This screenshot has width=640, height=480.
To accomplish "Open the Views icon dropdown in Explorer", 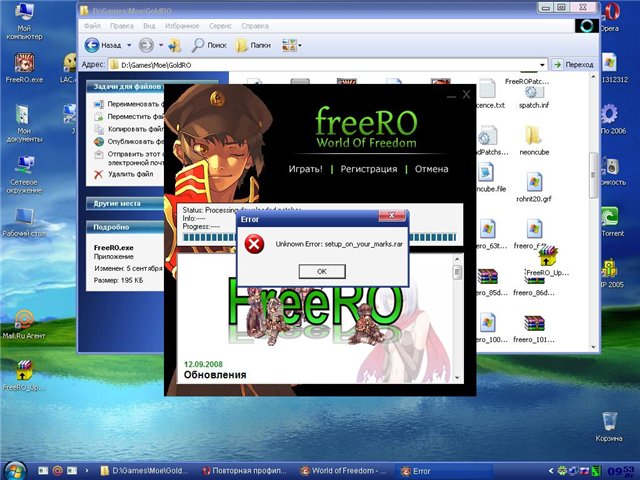I will pos(291,45).
